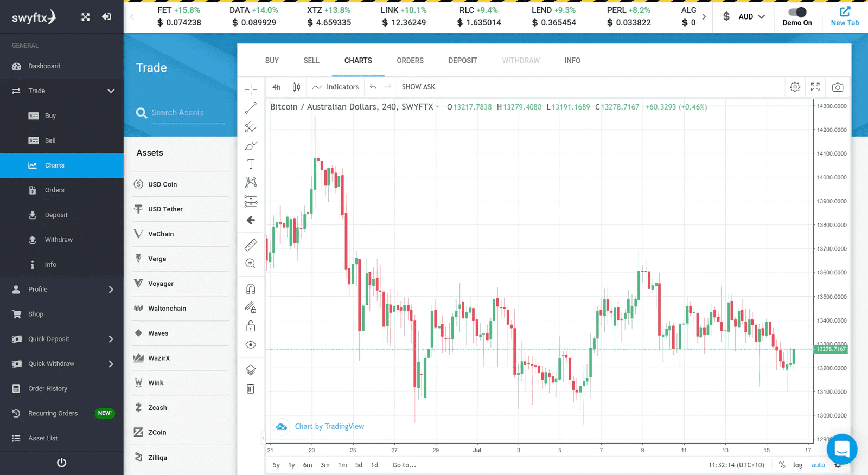Select the brush drawing tool
Viewport: 868px width, 475px height.
[x=251, y=146]
